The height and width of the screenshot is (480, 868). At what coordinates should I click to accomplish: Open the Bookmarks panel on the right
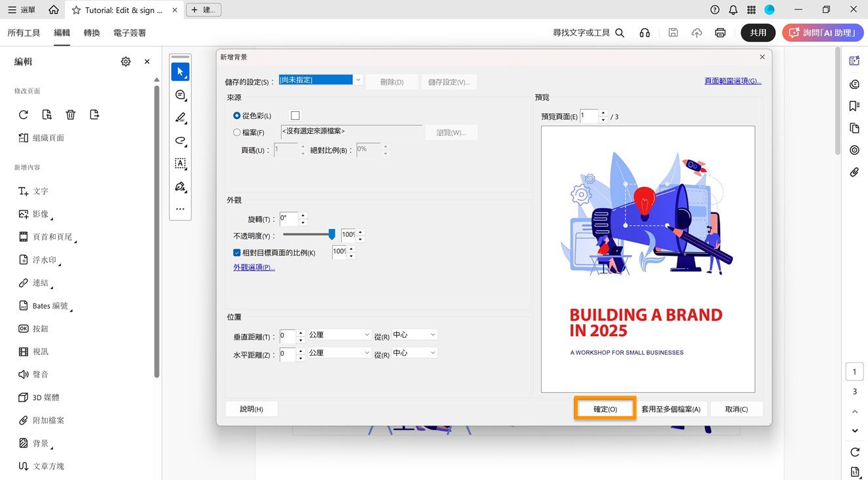854,105
